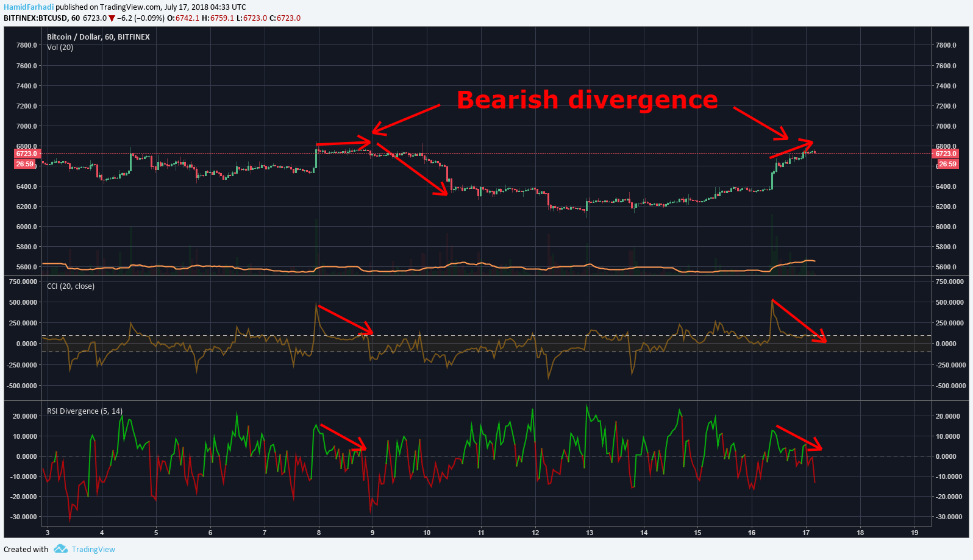
Task: Click the −6.2 (−0.09%) price change text
Action: 141,18
